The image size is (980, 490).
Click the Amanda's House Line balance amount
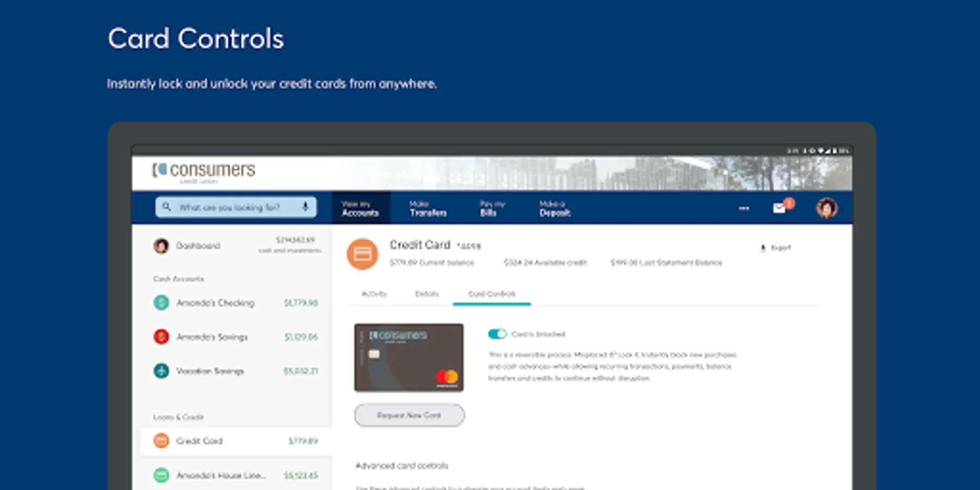[301, 476]
